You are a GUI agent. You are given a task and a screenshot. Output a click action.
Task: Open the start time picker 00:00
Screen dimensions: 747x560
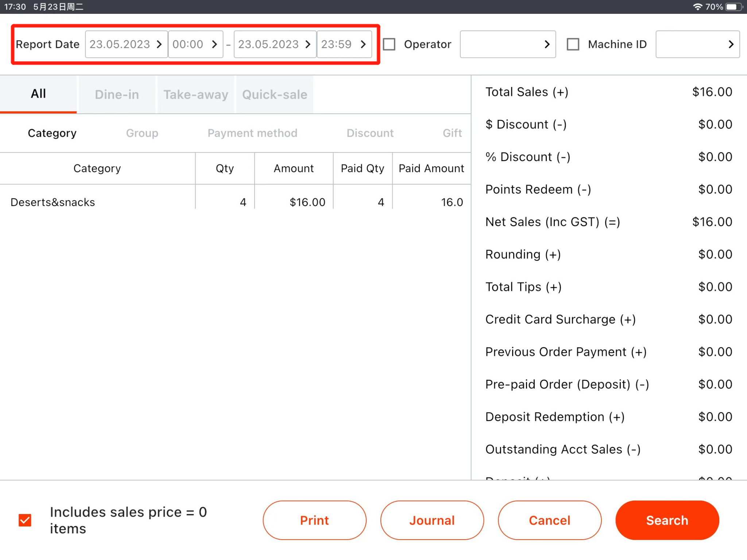click(x=196, y=44)
